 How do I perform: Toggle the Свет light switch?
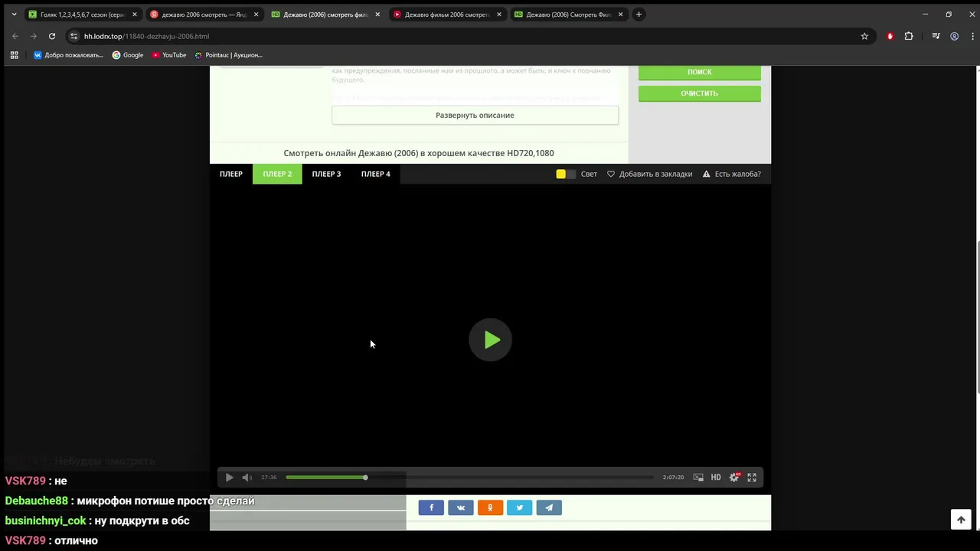pyautogui.click(x=566, y=174)
